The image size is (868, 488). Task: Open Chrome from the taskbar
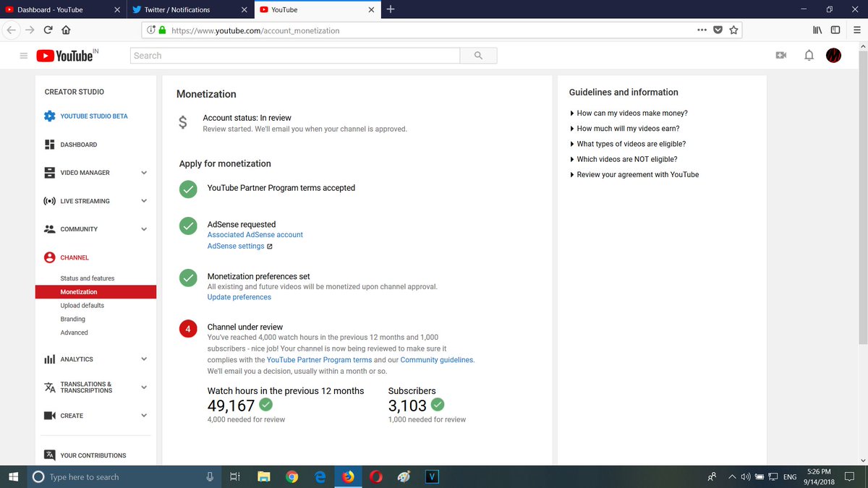click(292, 477)
